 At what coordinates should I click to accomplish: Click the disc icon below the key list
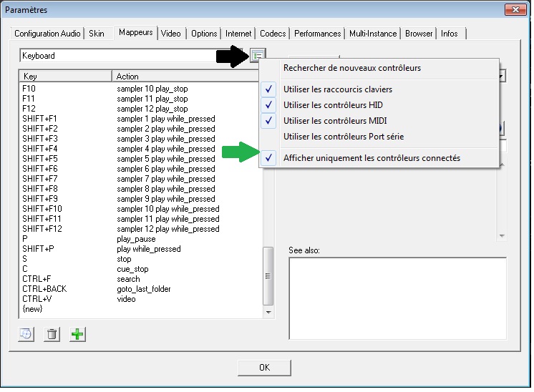(x=26, y=334)
